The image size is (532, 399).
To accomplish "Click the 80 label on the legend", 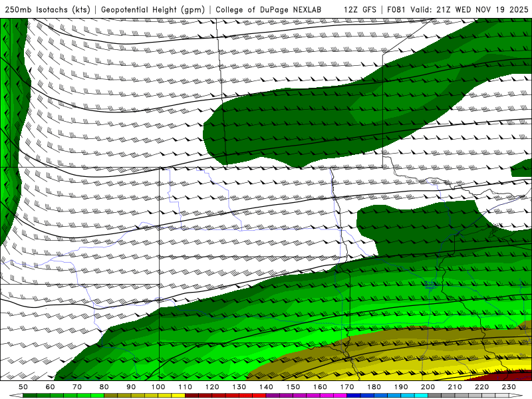I will pyautogui.click(x=104, y=387).
